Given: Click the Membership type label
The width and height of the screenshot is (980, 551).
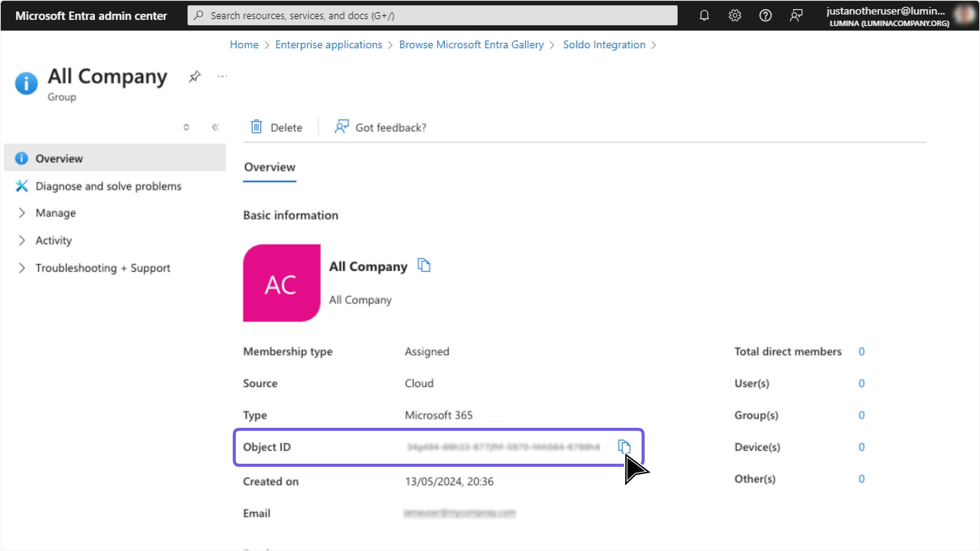Looking at the screenshot, I should 288,351.
